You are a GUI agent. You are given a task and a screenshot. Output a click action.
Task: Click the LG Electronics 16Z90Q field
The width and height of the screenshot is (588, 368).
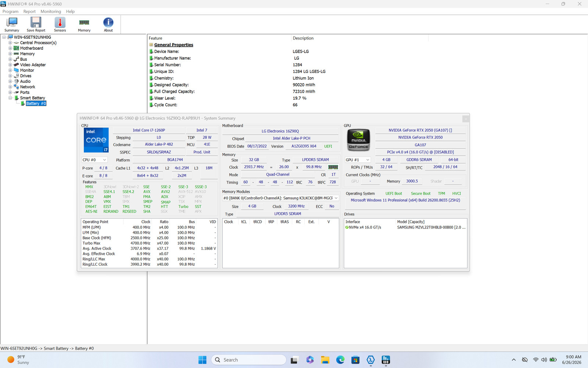pyautogui.click(x=280, y=131)
